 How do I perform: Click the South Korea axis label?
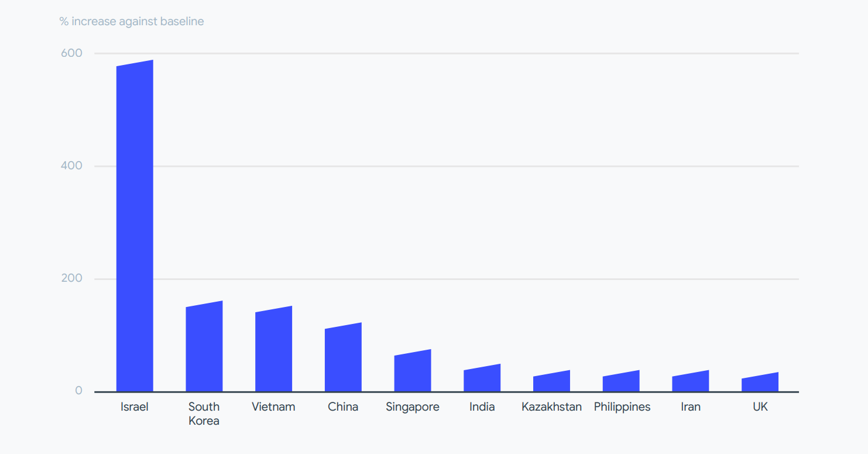coord(204,414)
